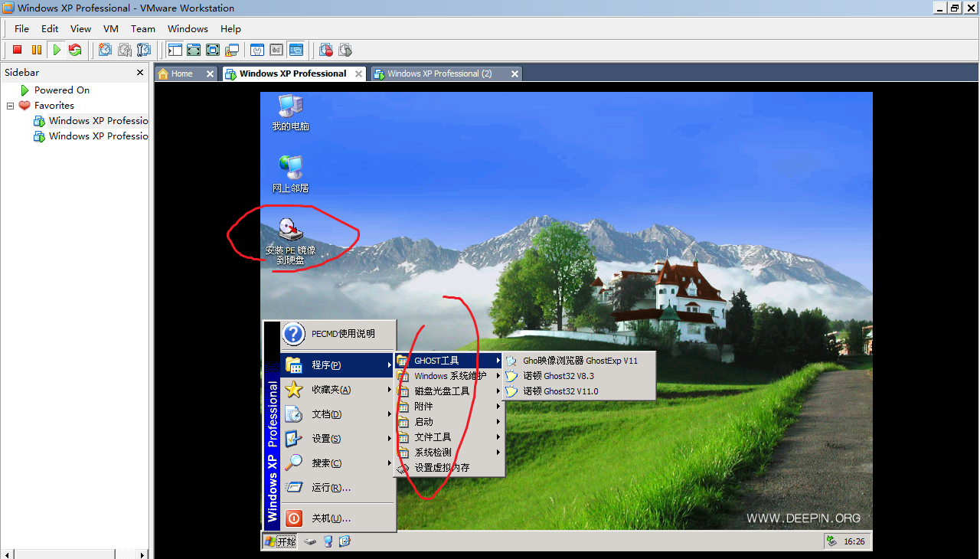The width and height of the screenshot is (980, 559).
Task: Click the Summary view toolbar icon
Action: [x=257, y=50]
